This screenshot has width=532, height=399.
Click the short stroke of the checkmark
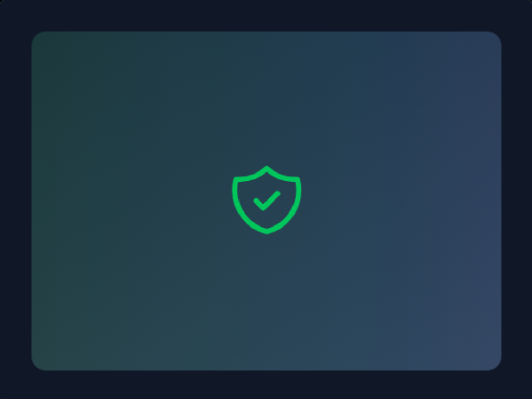[259, 204]
